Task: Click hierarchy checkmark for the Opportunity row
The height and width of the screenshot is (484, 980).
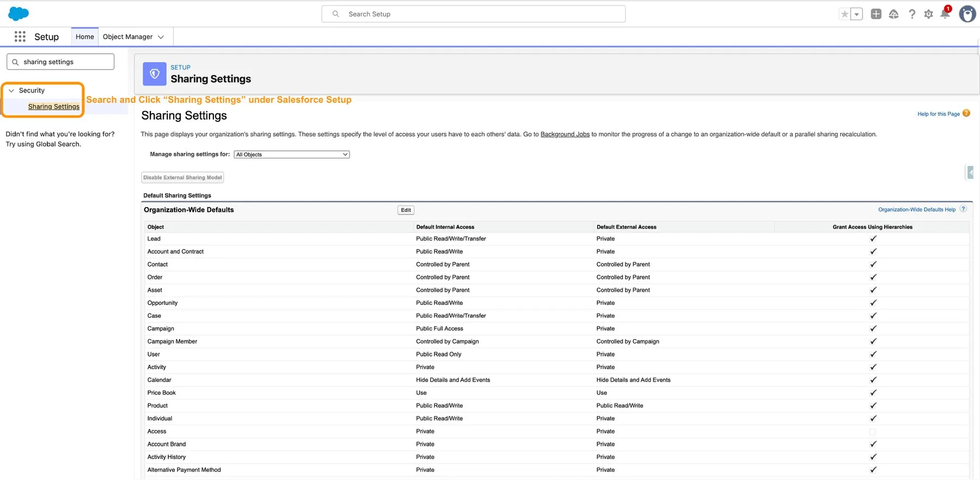Action: (x=873, y=303)
